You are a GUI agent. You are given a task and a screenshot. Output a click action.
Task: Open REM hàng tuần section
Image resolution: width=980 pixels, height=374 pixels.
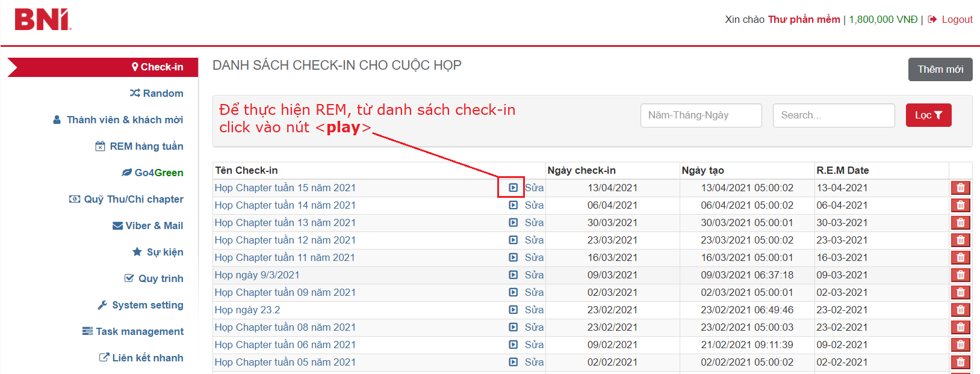[x=139, y=146]
